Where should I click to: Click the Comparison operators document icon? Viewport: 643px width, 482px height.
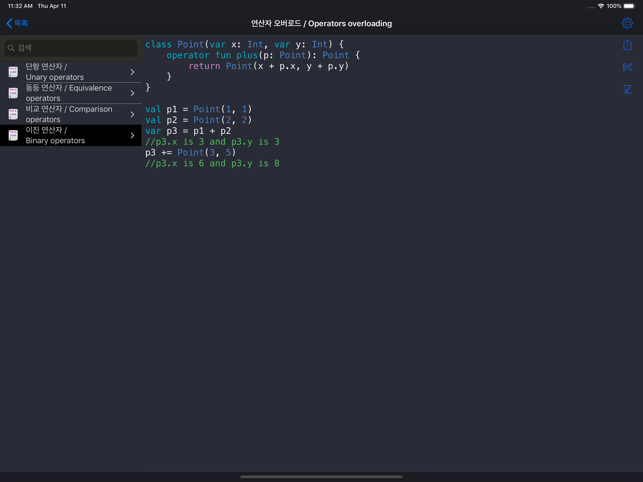(13, 114)
